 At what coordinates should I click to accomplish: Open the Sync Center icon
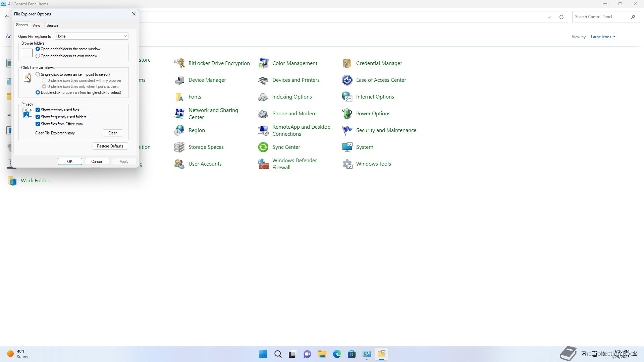click(x=263, y=147)
